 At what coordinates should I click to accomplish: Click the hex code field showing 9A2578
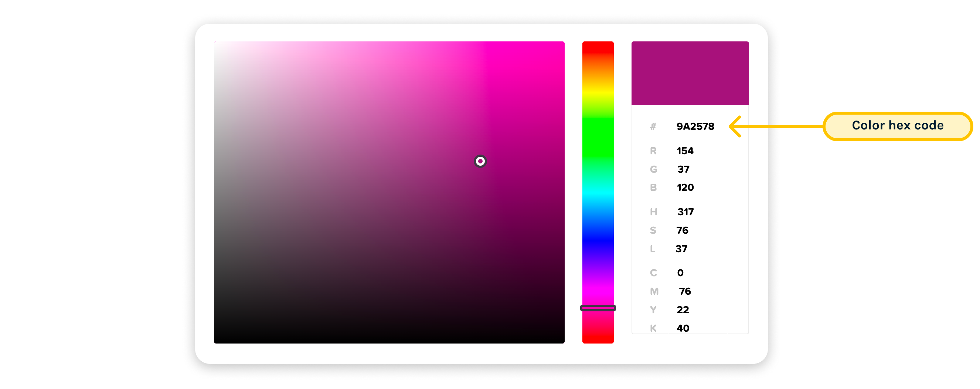pos(695,126)
